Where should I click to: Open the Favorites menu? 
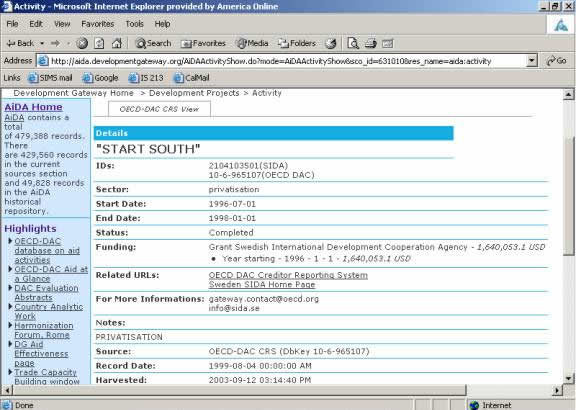[98, 24]
